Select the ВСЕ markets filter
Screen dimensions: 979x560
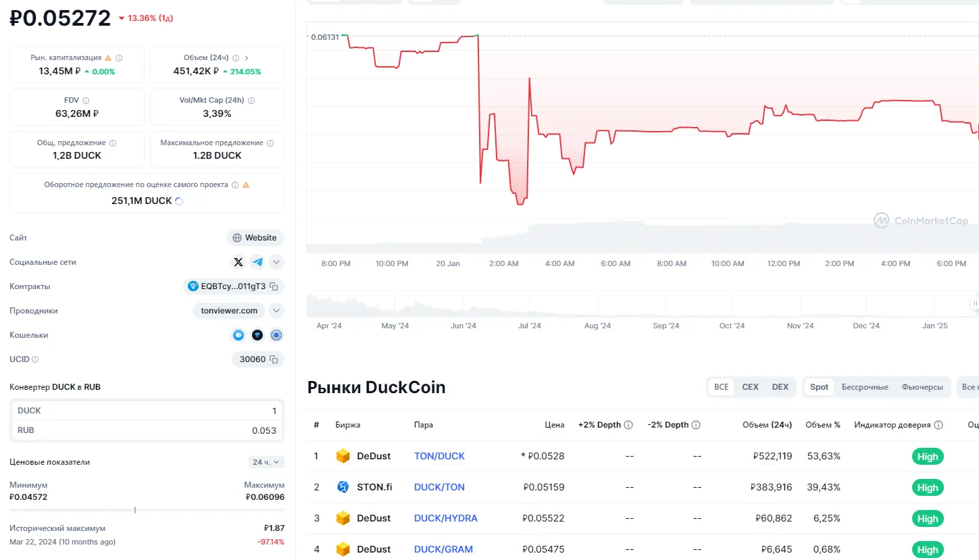coord(722,387)
